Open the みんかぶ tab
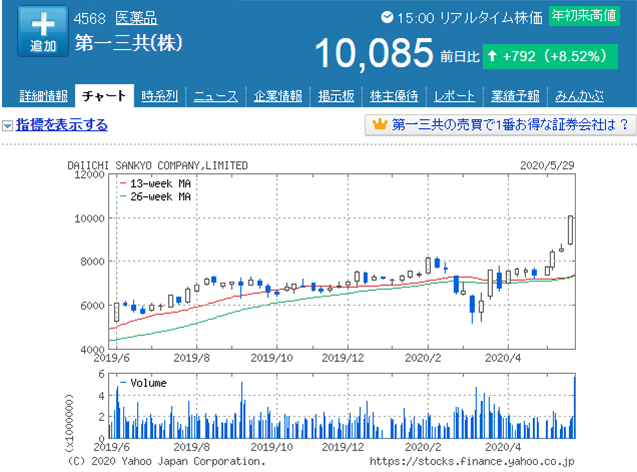This screenshot has width=637, height=472. pos(579,96)
